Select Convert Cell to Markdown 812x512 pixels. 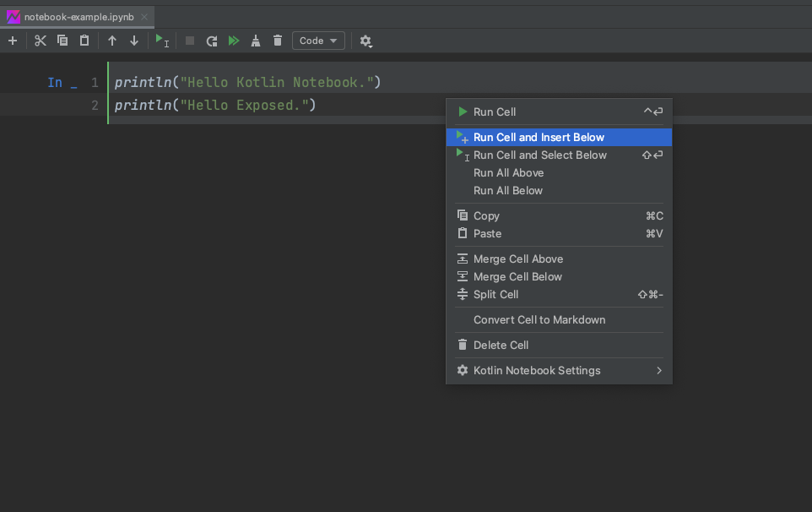[539, 319]
